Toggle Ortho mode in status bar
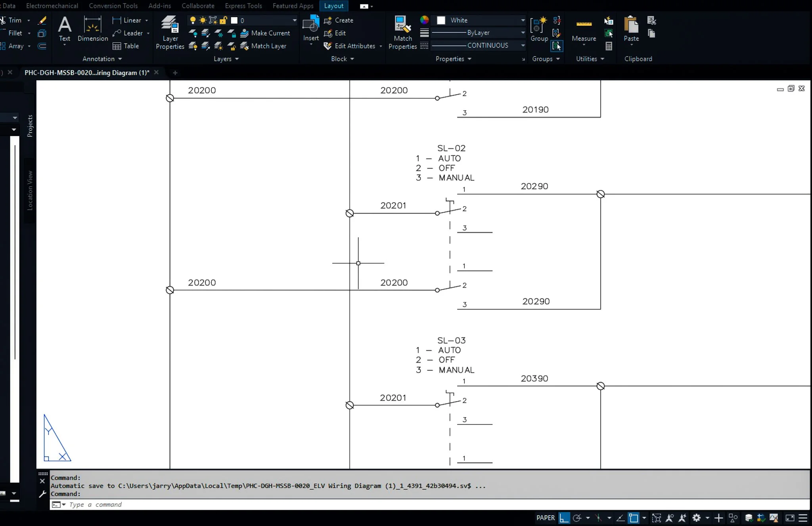The image size is (812, 526). click(x=564, y=518)
